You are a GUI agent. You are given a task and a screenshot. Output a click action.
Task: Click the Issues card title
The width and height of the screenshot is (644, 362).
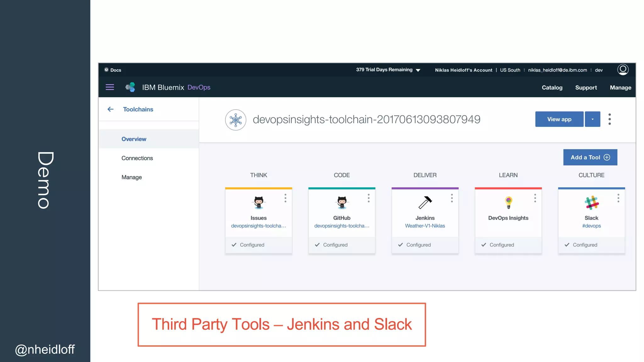pyautogui.click(x=258, y=218)
